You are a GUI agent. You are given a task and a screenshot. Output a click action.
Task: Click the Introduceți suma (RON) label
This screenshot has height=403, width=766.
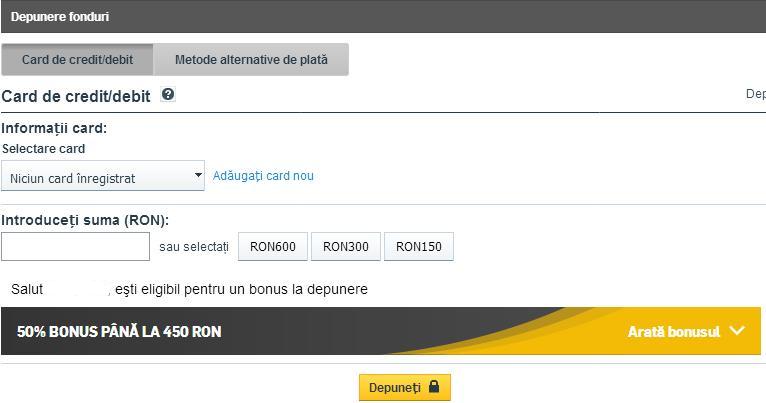tap(85, 220)
